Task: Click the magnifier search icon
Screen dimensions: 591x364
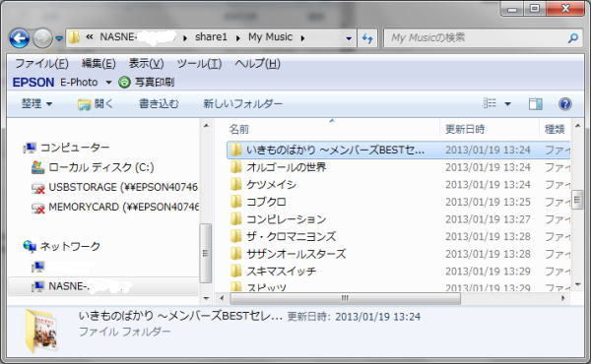Action: [573, 37]
